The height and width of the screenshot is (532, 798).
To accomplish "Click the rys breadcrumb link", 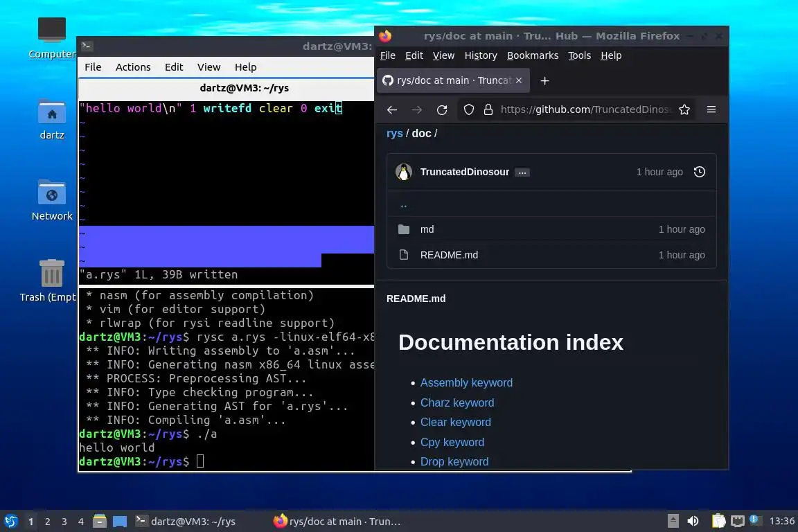I will pyautogui.click(x=394, y=134).
